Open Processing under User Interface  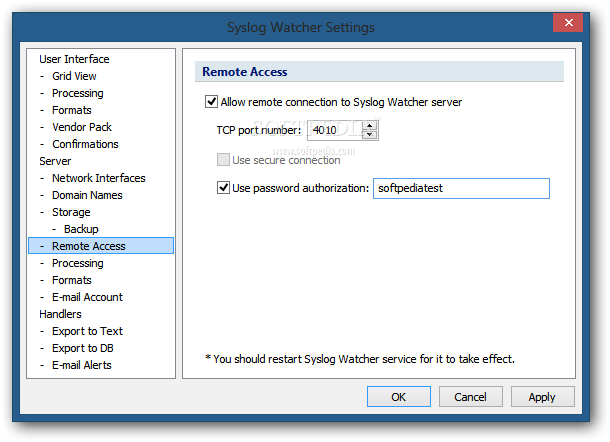[x=77, y=93]
